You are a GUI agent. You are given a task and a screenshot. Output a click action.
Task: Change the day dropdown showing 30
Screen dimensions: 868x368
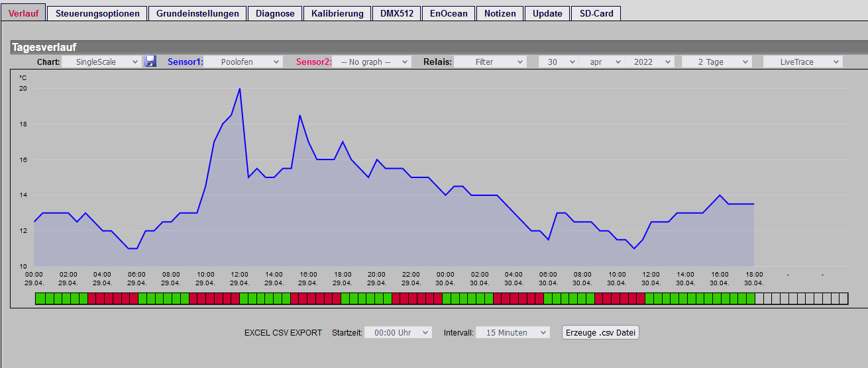coord(558,62)
